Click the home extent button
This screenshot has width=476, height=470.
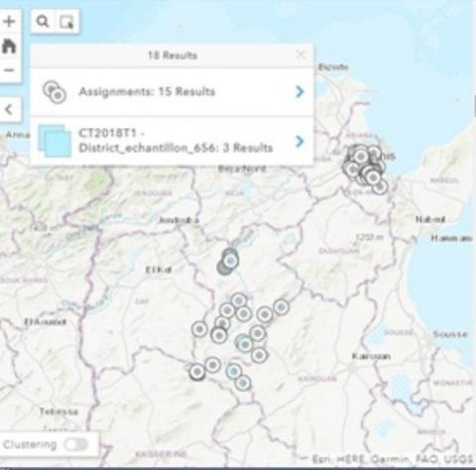[x=9, y=46]
